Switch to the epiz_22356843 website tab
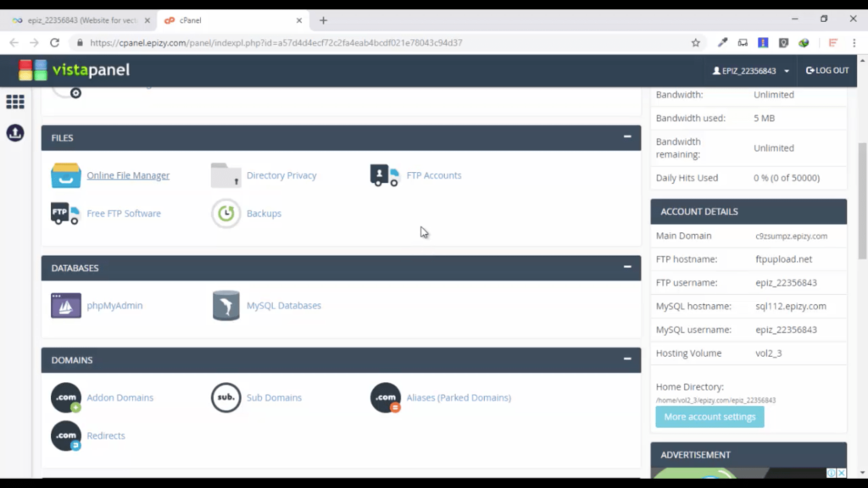 81,20
